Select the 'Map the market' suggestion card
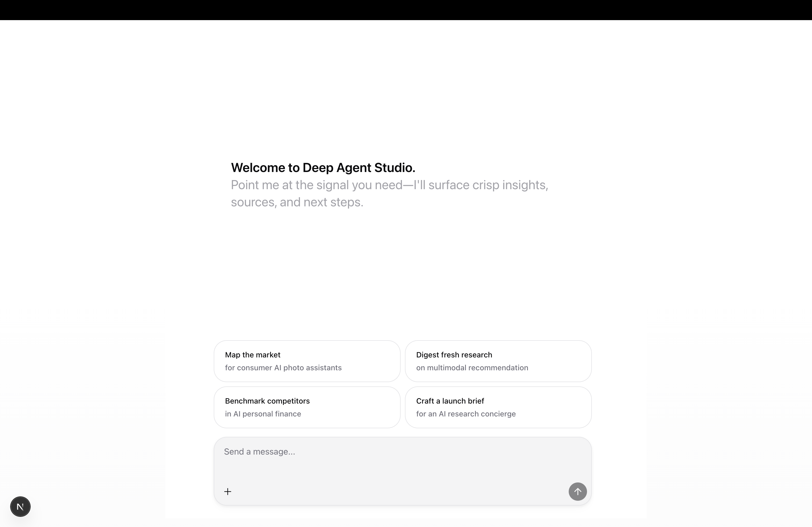This screenshot has width=812, height=527. point(306,361)
